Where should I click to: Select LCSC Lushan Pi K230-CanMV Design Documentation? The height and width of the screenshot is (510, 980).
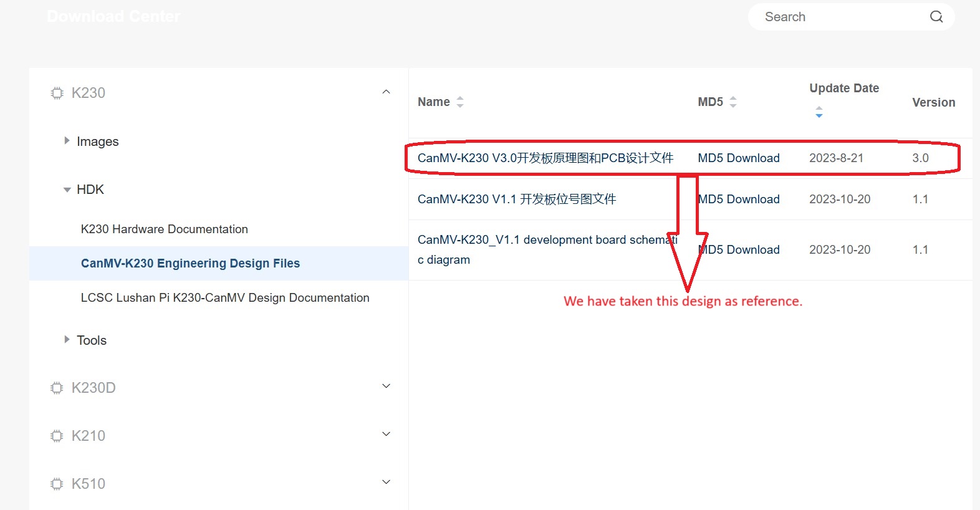coord(225,298)
